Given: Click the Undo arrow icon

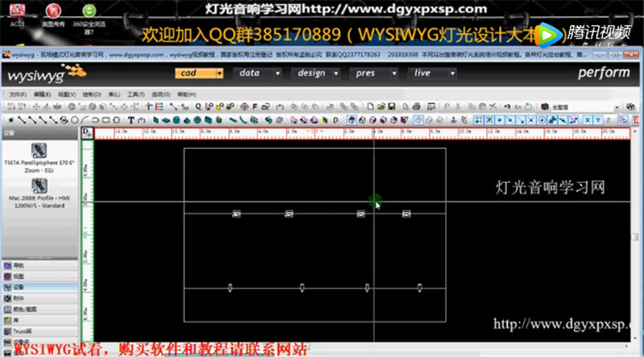Looking at the screenshot, I should (x=507, y=106).
